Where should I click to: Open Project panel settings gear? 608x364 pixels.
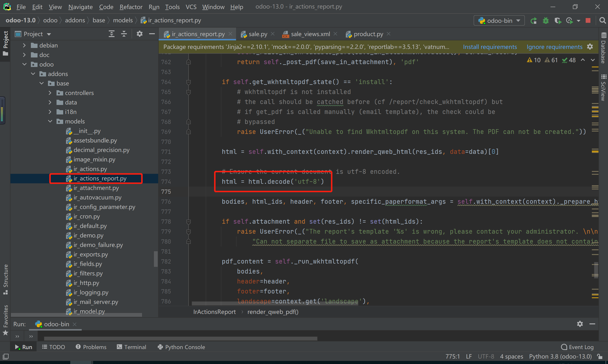click(140, 34)
